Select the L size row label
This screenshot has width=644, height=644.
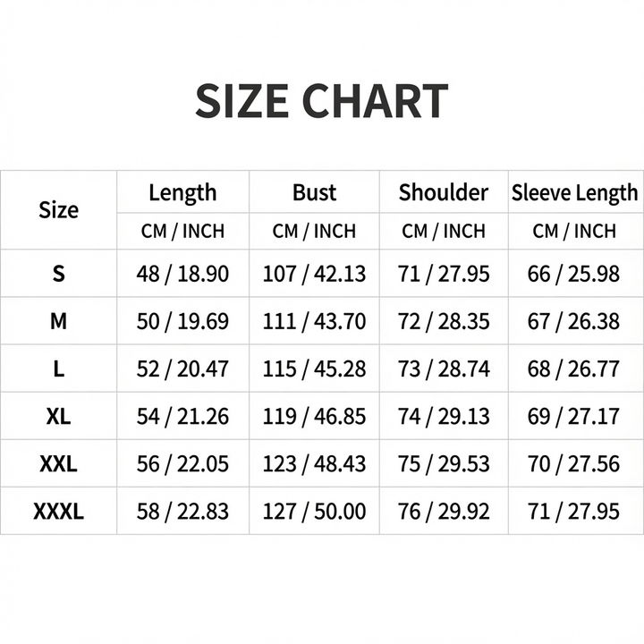coord(58,369)
